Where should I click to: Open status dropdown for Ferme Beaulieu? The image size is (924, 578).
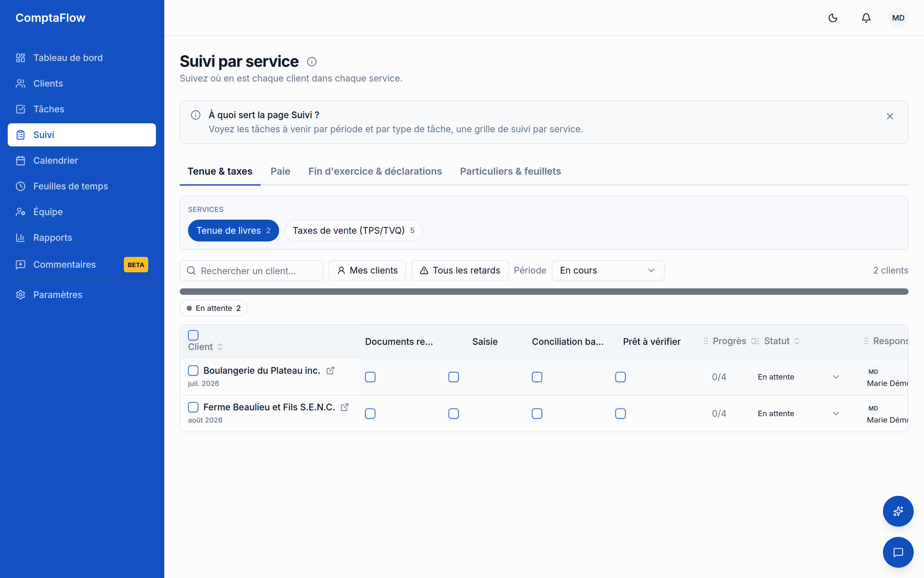799,414
